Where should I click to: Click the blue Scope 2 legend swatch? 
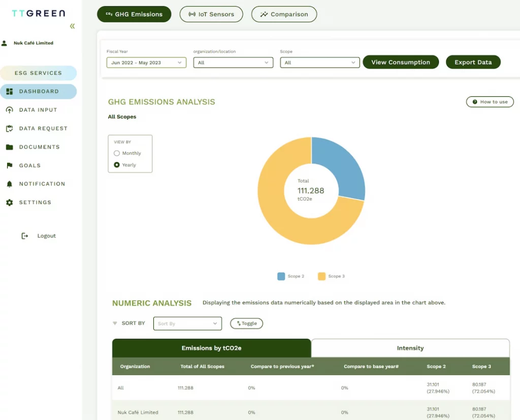point(281,276)
